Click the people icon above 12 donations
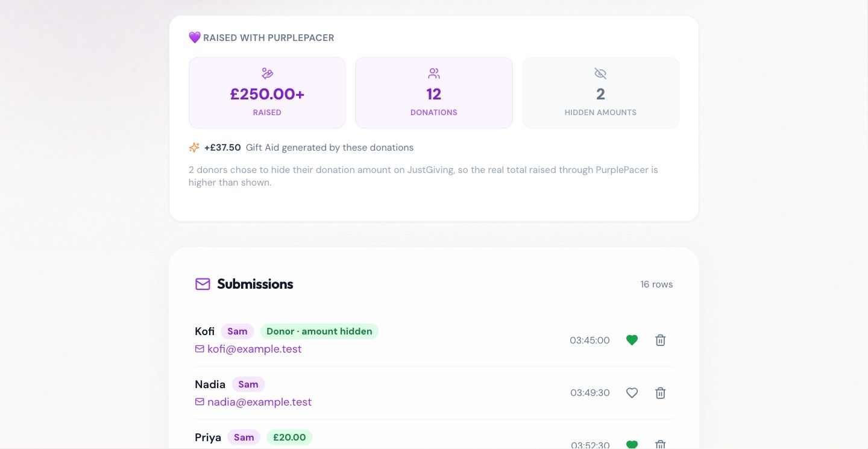The image size is (868, 449). (434, 74)
